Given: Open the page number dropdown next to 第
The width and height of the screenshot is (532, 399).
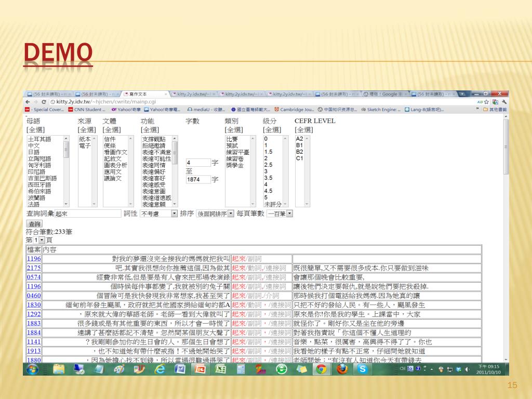Looking at the screenshot, I should click(38, 240).
